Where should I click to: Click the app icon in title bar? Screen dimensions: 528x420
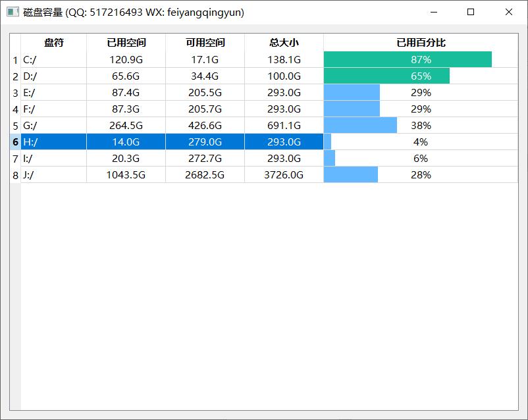13,12
